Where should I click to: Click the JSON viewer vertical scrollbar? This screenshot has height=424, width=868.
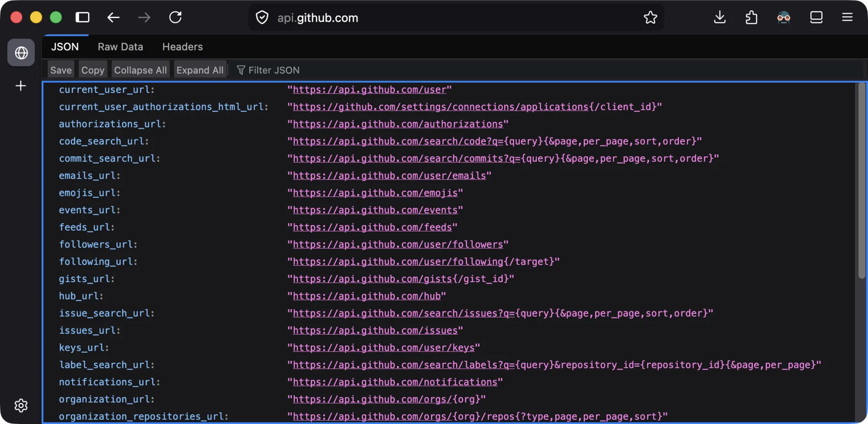point(862,181)
